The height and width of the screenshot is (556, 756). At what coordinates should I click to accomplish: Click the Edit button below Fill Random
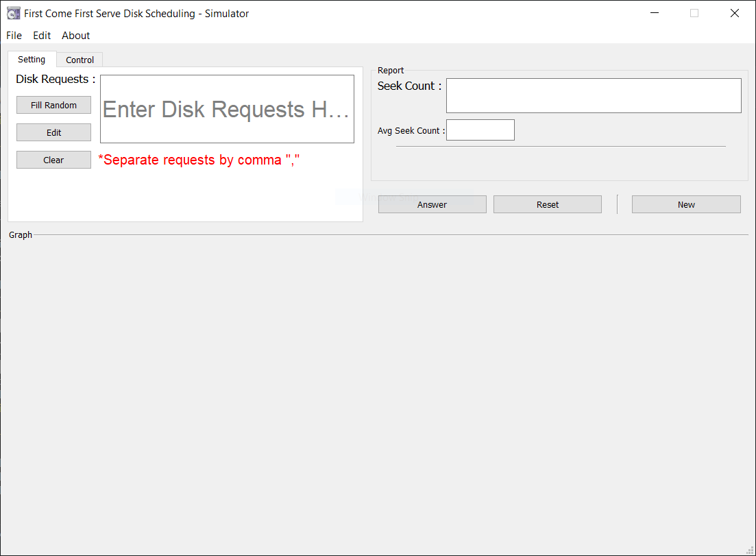click(x=53, y=132)
